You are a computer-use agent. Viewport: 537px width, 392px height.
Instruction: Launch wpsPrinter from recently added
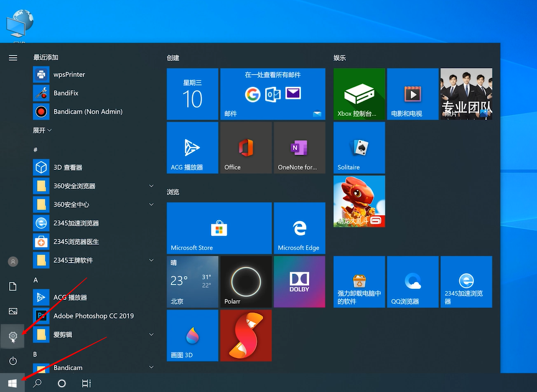[93, 74]
